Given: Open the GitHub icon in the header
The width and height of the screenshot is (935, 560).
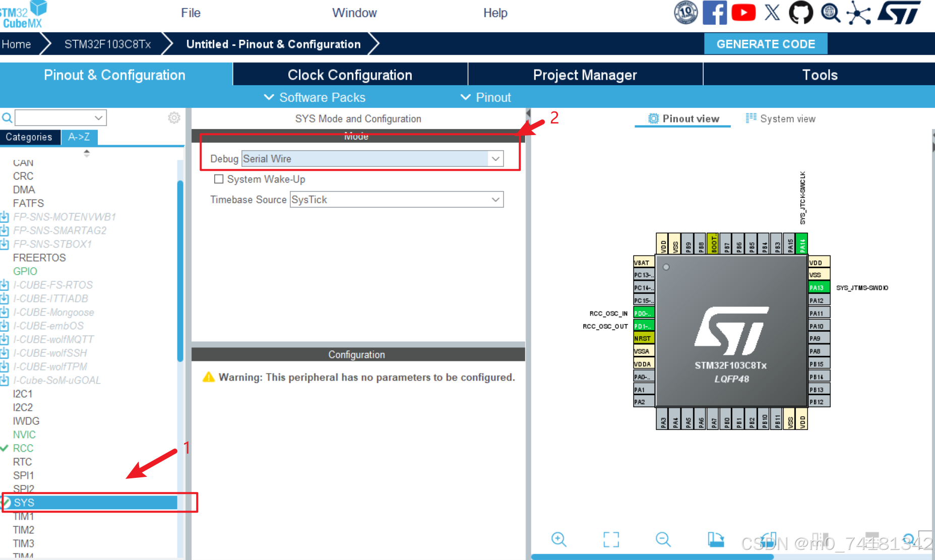Looking at the screenshot, I should tap(801, 13).
